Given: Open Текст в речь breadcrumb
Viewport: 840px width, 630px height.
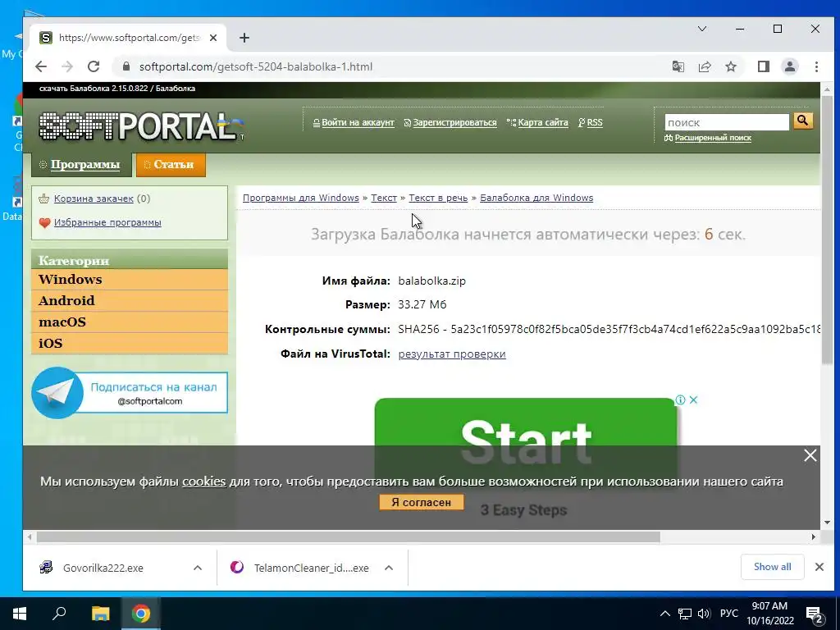Looking at the screenshot, I should pyautogui.click(x=438, y=198).
